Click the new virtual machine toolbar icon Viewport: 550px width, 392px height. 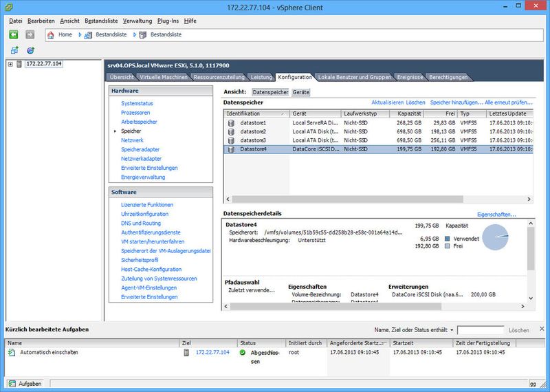click(x=14, y=50)
